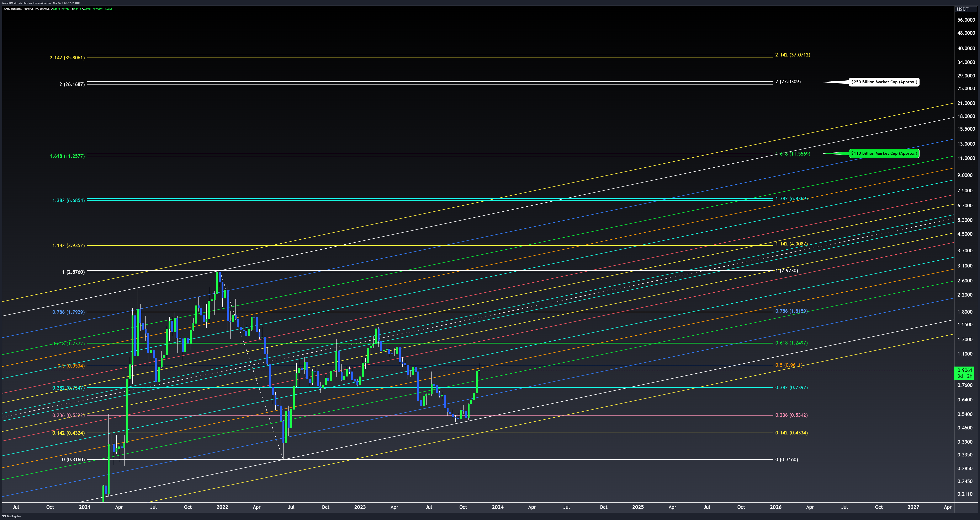Click the 1.142 (3.9352) Fibonacci label
The height and width of the screenshot is (520, 980).
pyautogui.click(x=68, y=245)
